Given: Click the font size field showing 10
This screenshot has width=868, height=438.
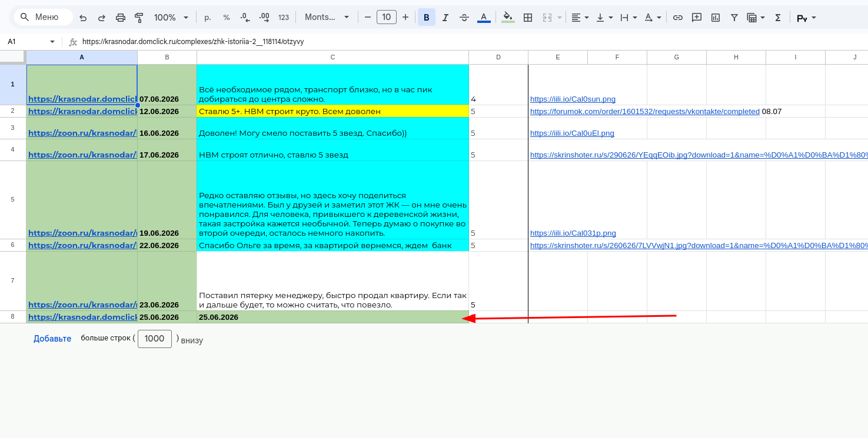Looking at the screenshot, I should [x=387, y=18].
